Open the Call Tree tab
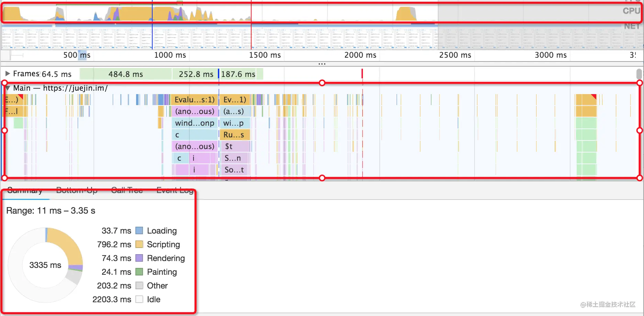Image resolution: width=644 pixels, height=316 pixels. tap(127, 191)
